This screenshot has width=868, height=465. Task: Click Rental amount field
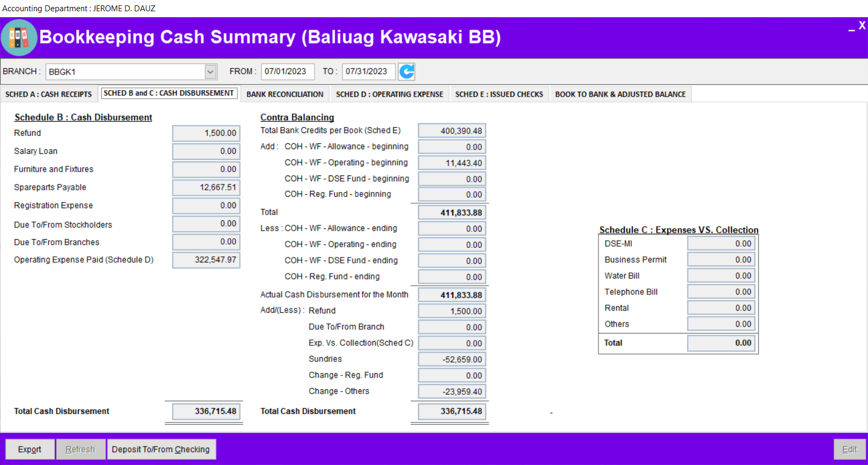[x=721, y=308]
